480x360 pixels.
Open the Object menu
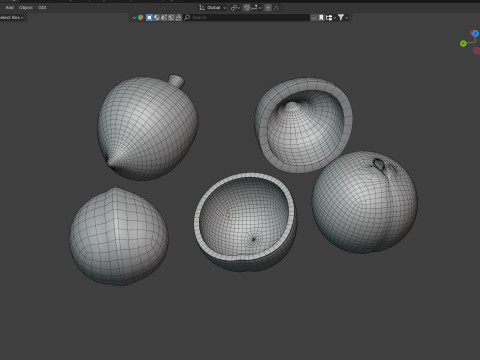click(26, 7)
